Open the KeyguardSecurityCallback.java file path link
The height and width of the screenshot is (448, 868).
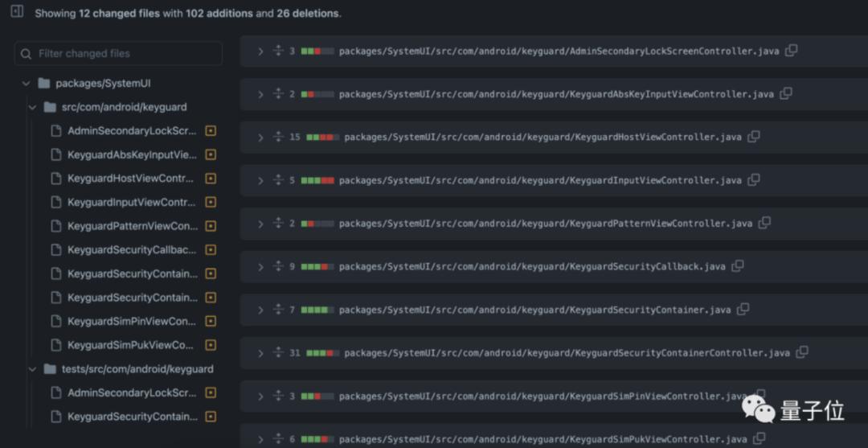pyautogui.click(x=532, y=267)
